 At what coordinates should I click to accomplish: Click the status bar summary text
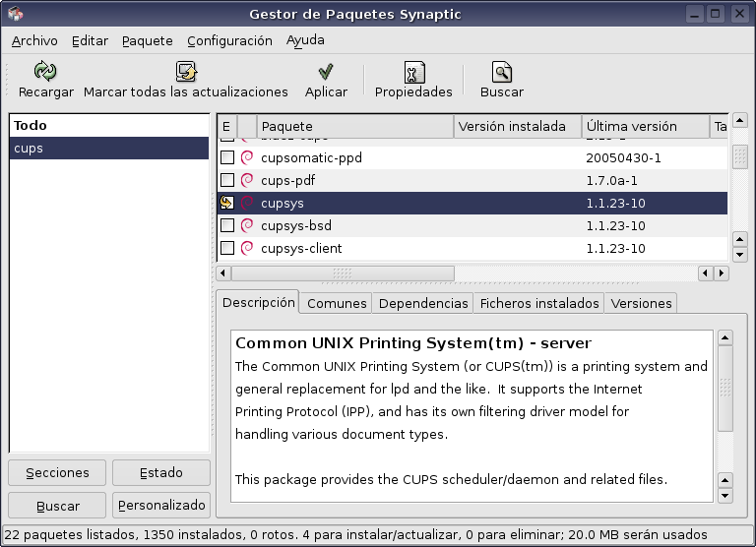(355, 535)
